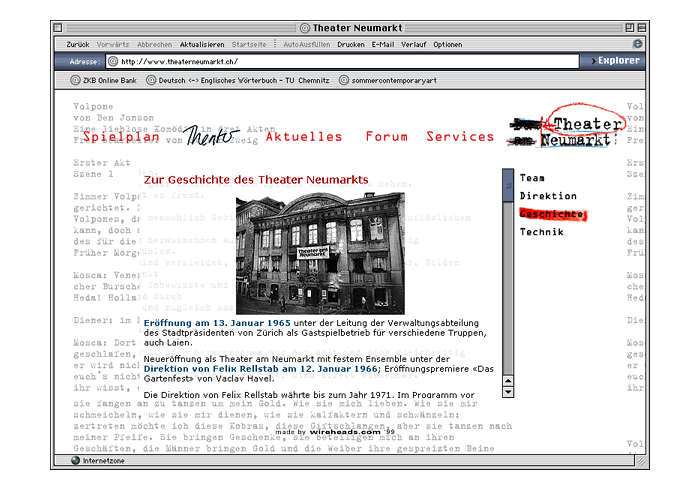Click the Drucken toolbar button
This screenshot has width=700, height=490.
(351, 45)
